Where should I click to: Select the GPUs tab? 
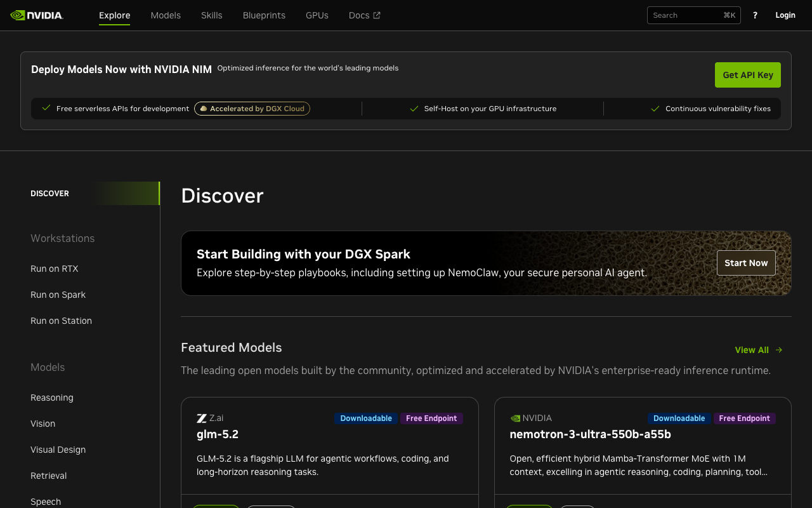tap(317, 15)
